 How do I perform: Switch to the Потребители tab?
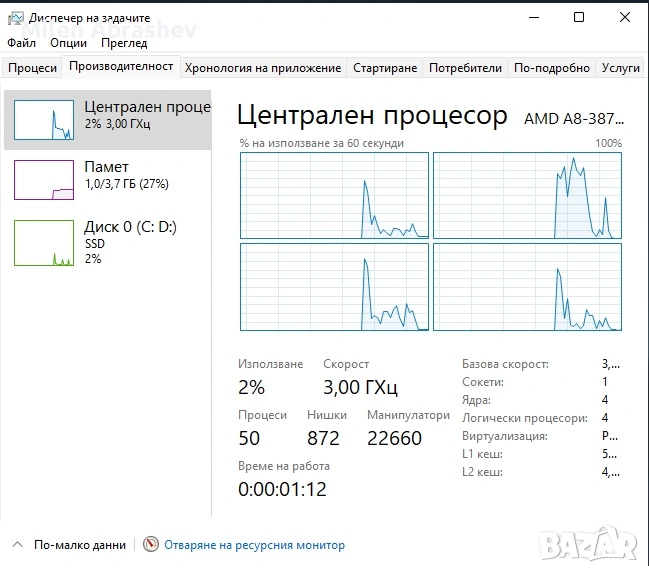click(x=465, y=68)
